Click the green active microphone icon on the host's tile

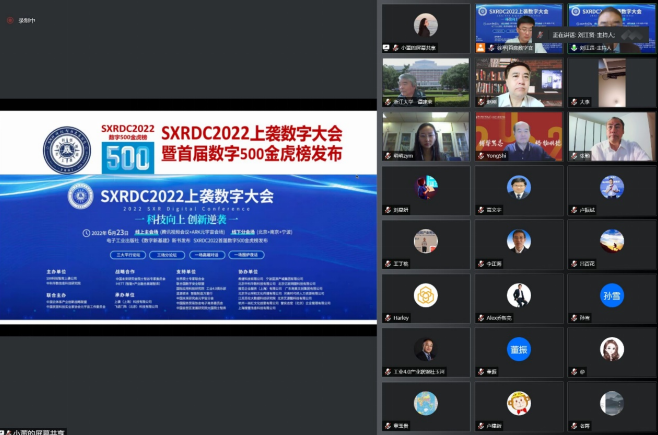(x=574, y=48)
